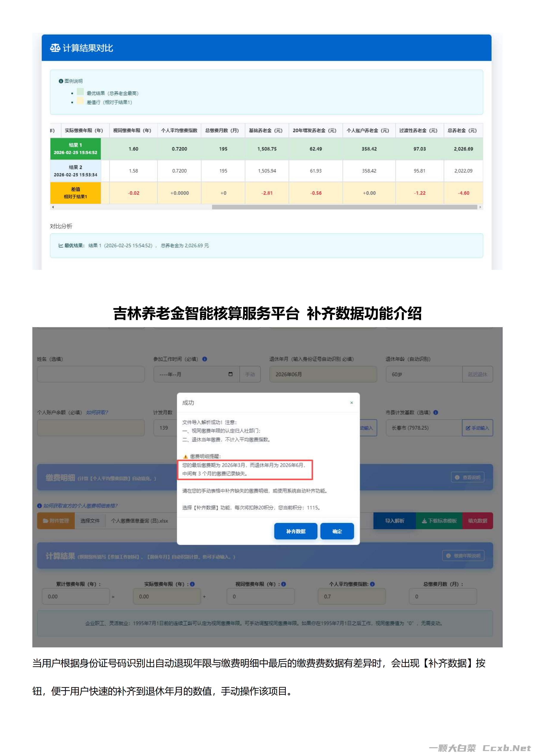
Task: Click info icon beside 市县计发基数
Action: click(436, 412)
